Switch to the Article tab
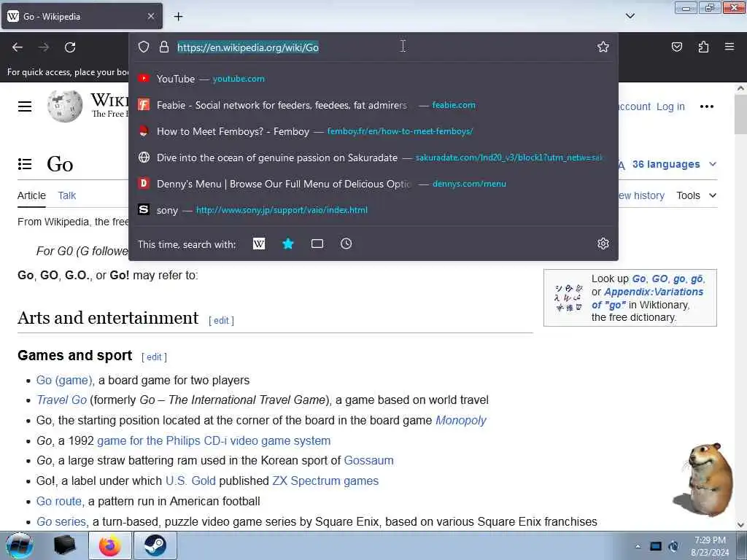 pos(31,195)
